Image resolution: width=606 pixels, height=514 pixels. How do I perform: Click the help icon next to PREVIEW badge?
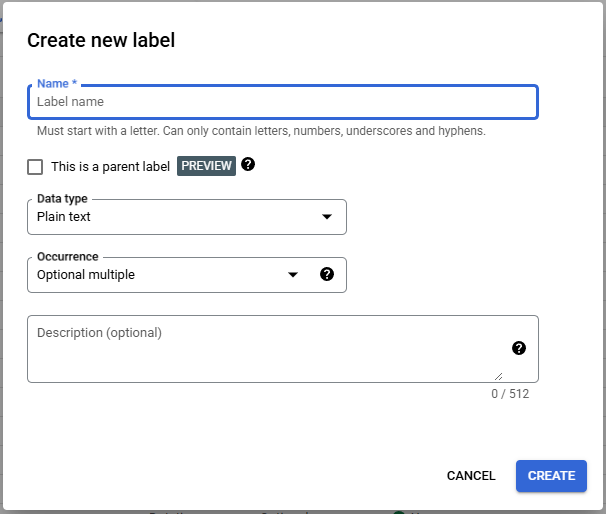pyautogui.click(x=248, y=165)
